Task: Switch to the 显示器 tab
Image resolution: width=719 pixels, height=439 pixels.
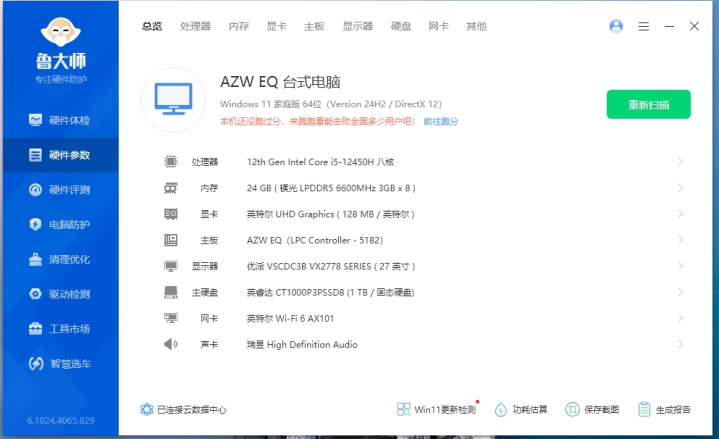Action: [358, 26]
